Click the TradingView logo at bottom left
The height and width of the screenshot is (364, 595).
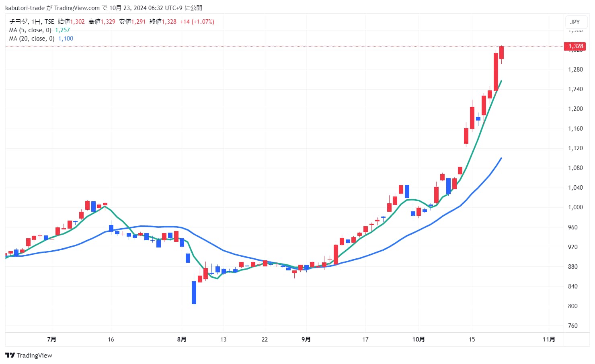[29, 355]
